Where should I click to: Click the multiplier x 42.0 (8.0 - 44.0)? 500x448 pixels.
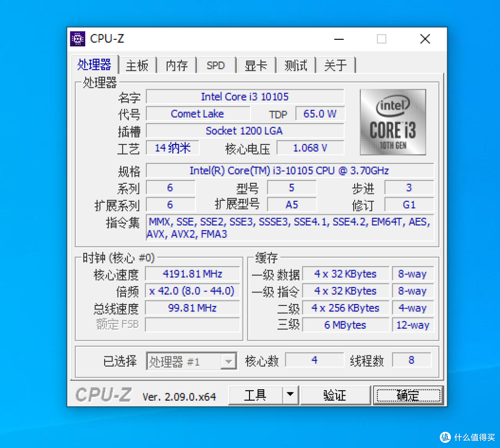pyautogui.click(x=192, y=291)
